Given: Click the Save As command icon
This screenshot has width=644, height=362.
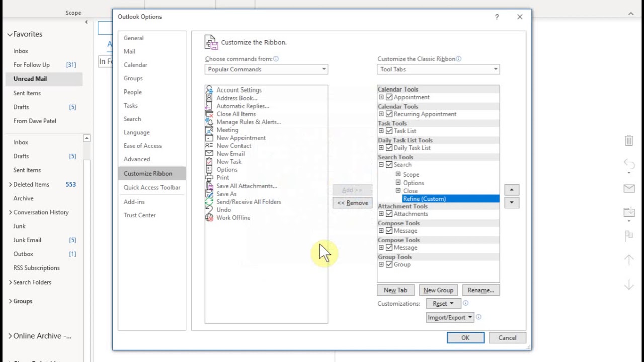Looking at the screenshot, I should point(209,194).
